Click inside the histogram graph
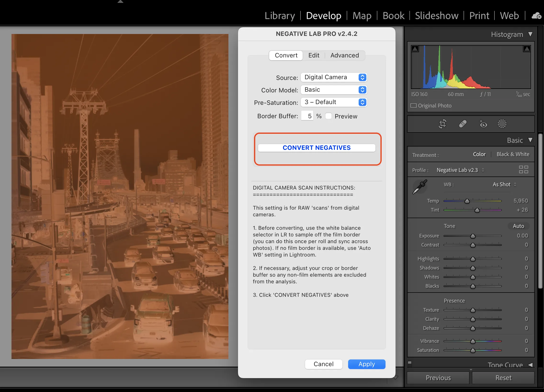544x392 pixels. tap(471, 67)
